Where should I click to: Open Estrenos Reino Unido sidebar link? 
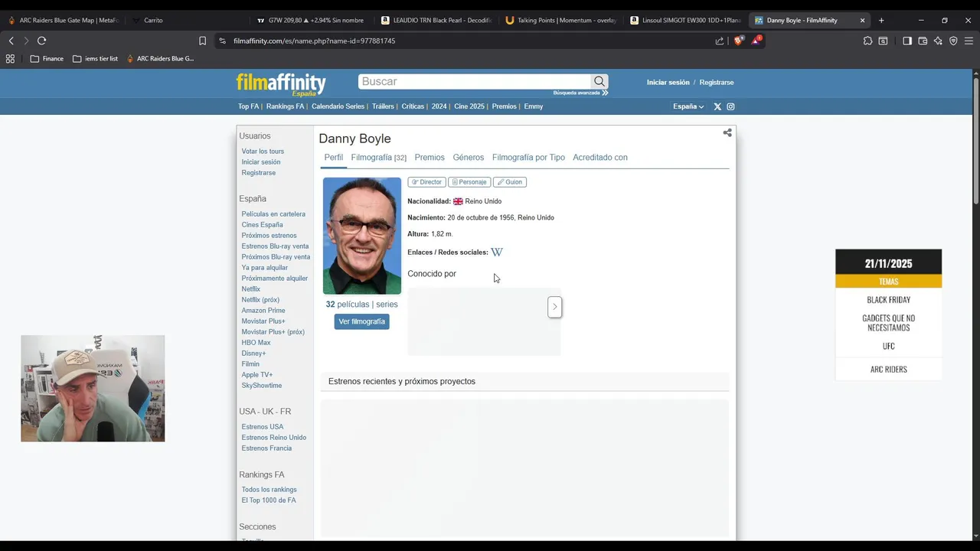(273, 438)
